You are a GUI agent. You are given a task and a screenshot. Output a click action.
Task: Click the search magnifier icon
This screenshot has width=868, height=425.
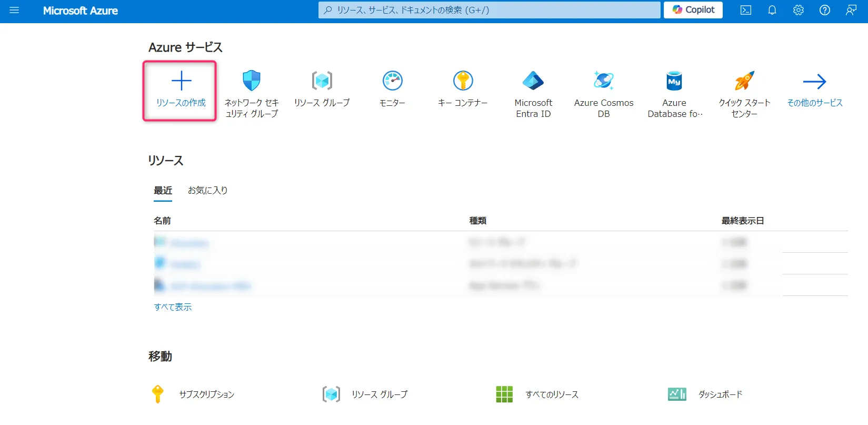click(328, 10)
